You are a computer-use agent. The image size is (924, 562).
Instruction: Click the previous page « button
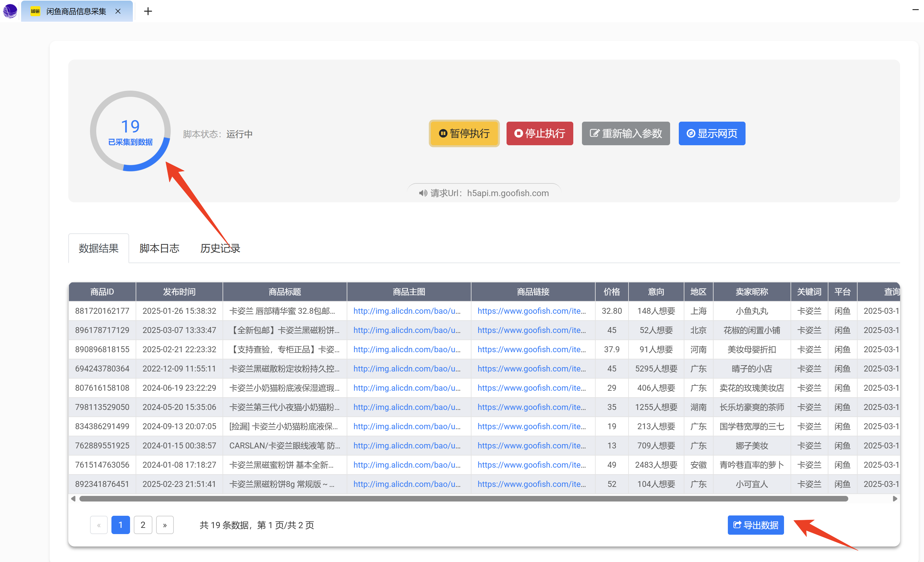99,525
